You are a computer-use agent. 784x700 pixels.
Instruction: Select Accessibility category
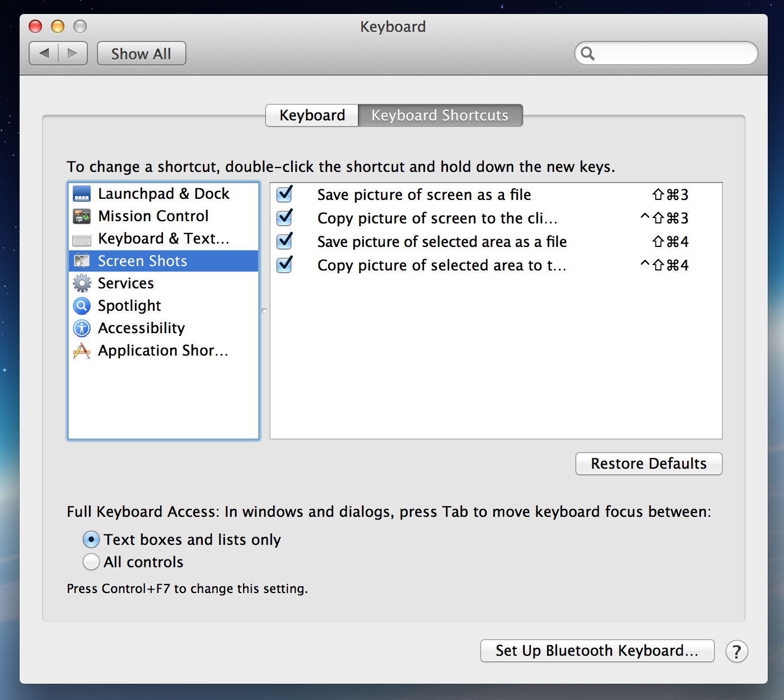[x=164, y=328]
